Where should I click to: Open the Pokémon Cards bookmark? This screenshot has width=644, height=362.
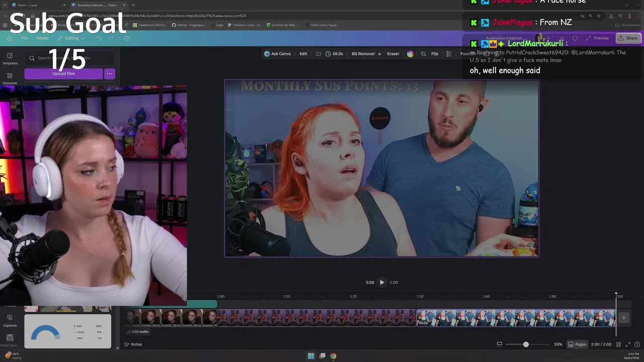click(245, 25)
